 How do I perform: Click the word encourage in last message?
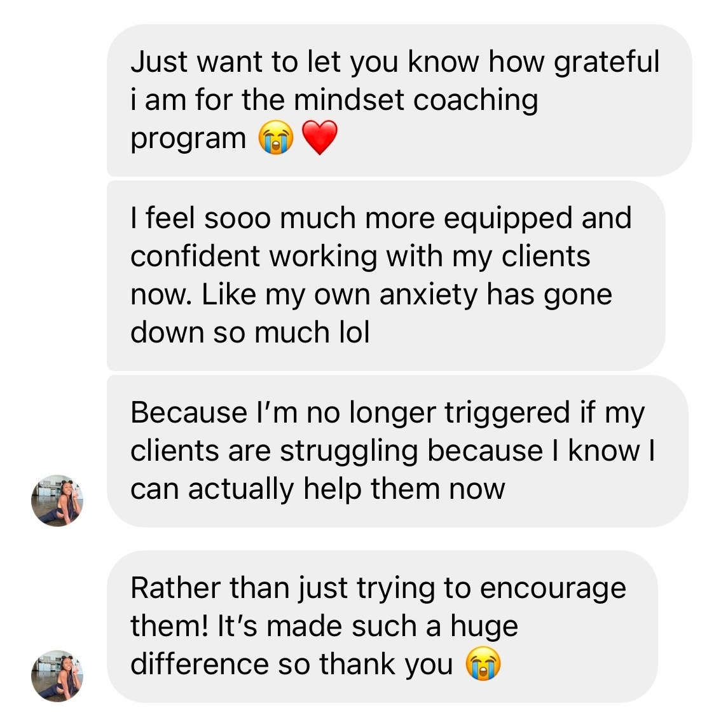click(553, 588)
